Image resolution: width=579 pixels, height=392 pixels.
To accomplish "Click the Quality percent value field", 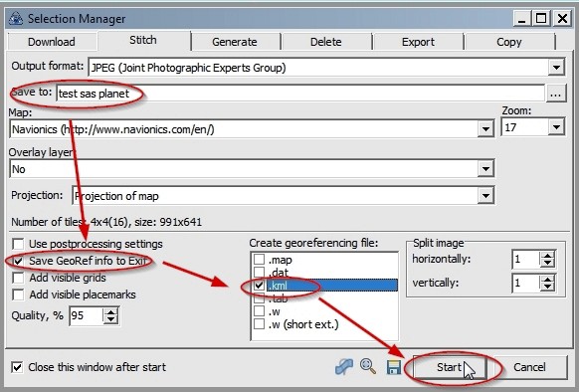I will [87, 316].
